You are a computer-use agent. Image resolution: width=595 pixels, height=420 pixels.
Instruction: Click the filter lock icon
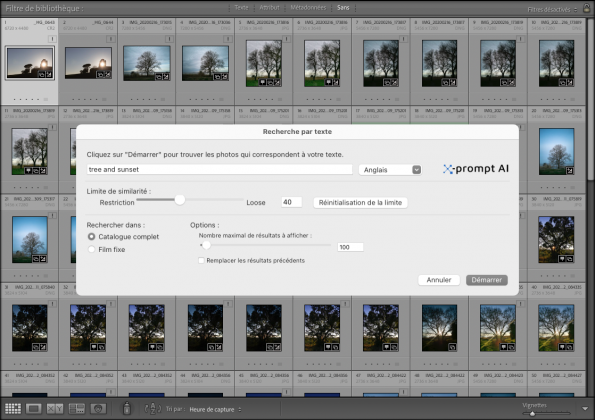586,8
